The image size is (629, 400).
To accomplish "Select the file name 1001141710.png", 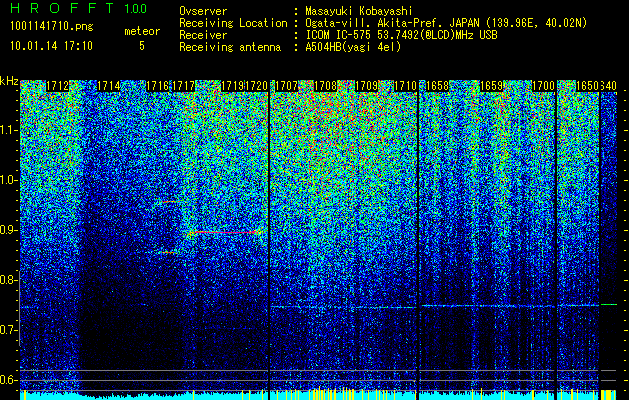I will click(x=52, y=26).
